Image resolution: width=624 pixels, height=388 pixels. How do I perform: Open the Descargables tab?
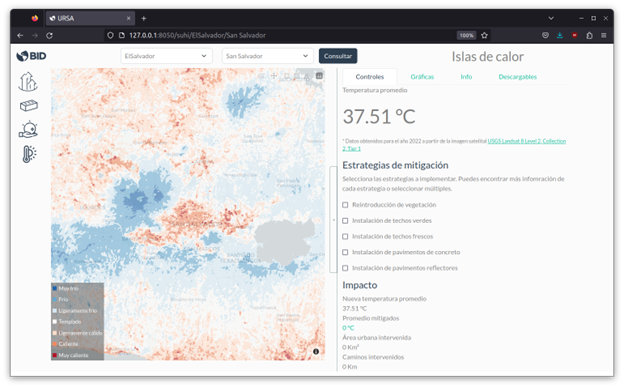pyautogui.click(x=518, y=77)
